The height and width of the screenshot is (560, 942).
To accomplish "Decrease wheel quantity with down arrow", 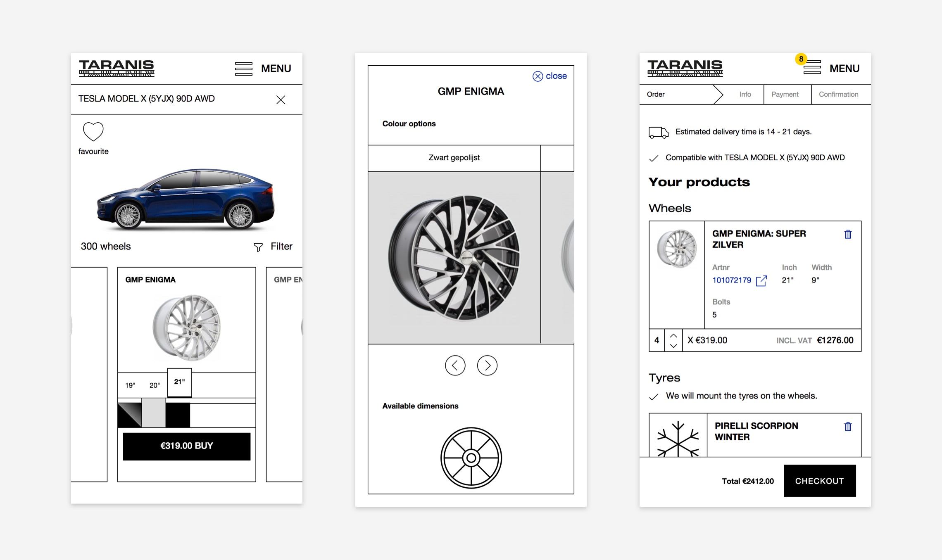I will [x=673, y=346].
